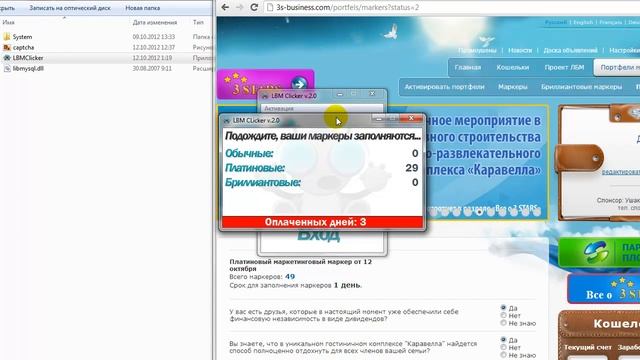Click the Все о 3 STARS banner
The width and height of the screenshot is (640, 360).
(604, 289)
